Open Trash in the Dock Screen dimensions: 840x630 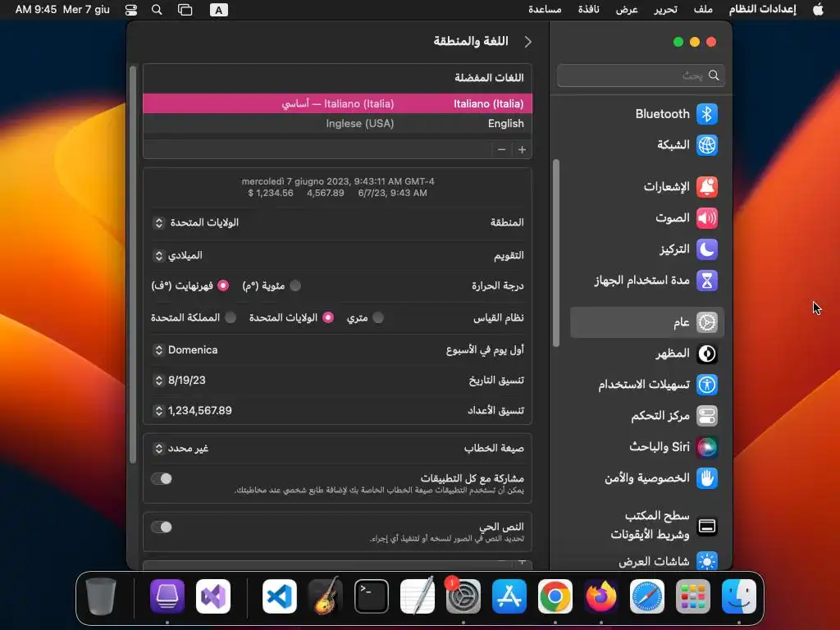tap(101, 596)
